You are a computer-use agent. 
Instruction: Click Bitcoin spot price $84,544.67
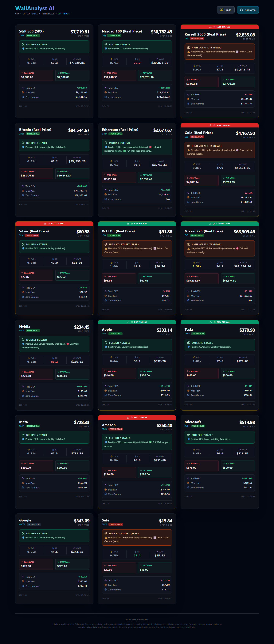(79, 130)
